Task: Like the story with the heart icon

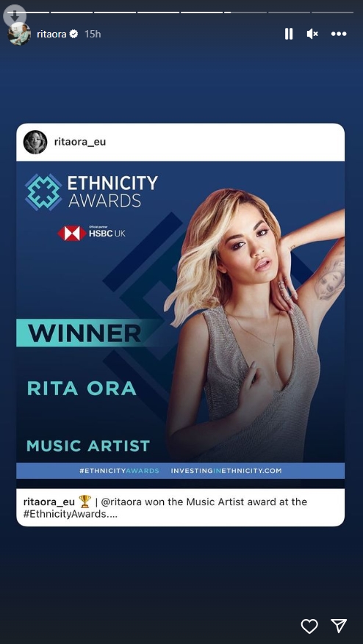Action: coord(309,626)
